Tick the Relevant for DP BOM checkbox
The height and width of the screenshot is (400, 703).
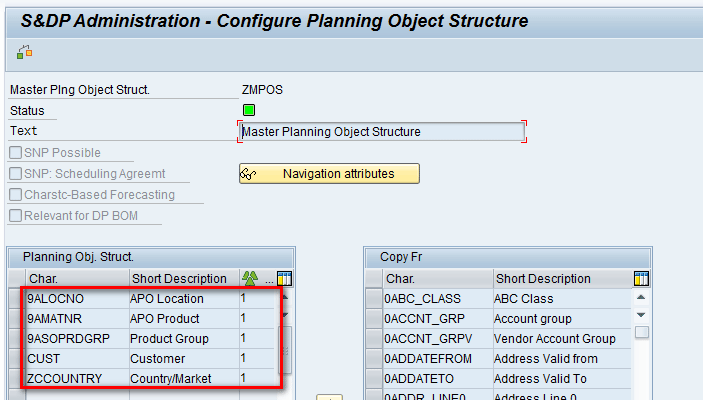point(16,216)
